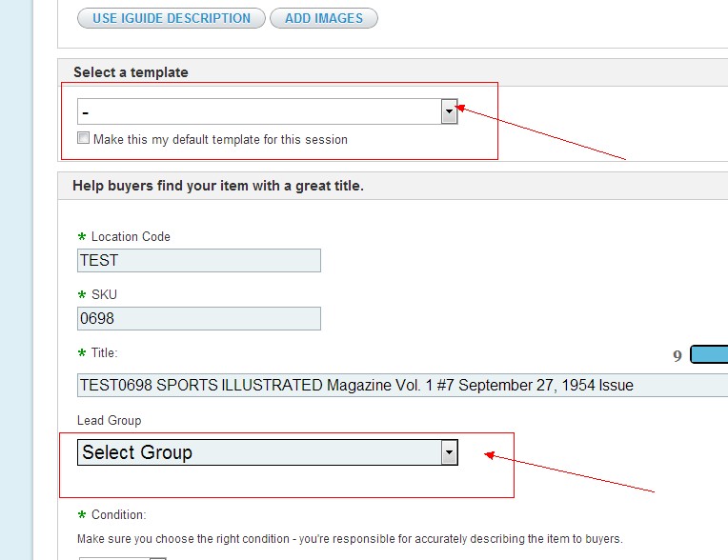The image size is (728, 560).
Task: Click the green asterisk beside Location Code
Action: click(82, 236)
